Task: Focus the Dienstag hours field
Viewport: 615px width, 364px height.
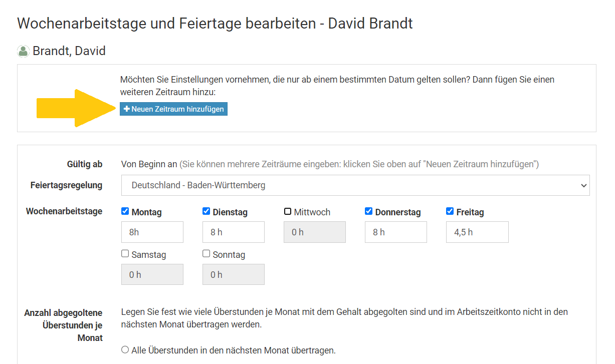Action: click(x=234, y=232)
